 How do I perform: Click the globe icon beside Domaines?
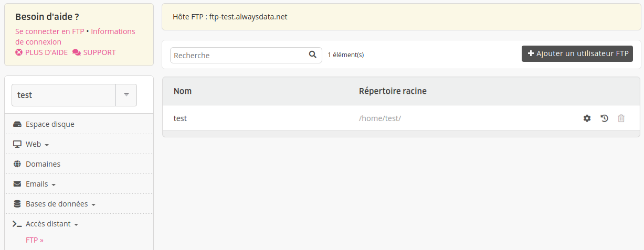(17, 164)
